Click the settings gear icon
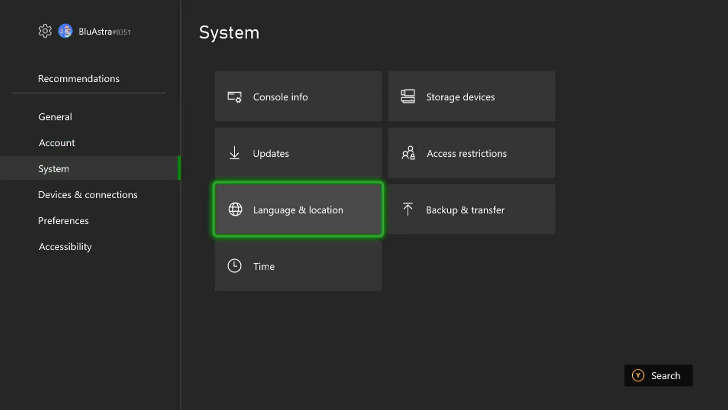 point(45,31)
